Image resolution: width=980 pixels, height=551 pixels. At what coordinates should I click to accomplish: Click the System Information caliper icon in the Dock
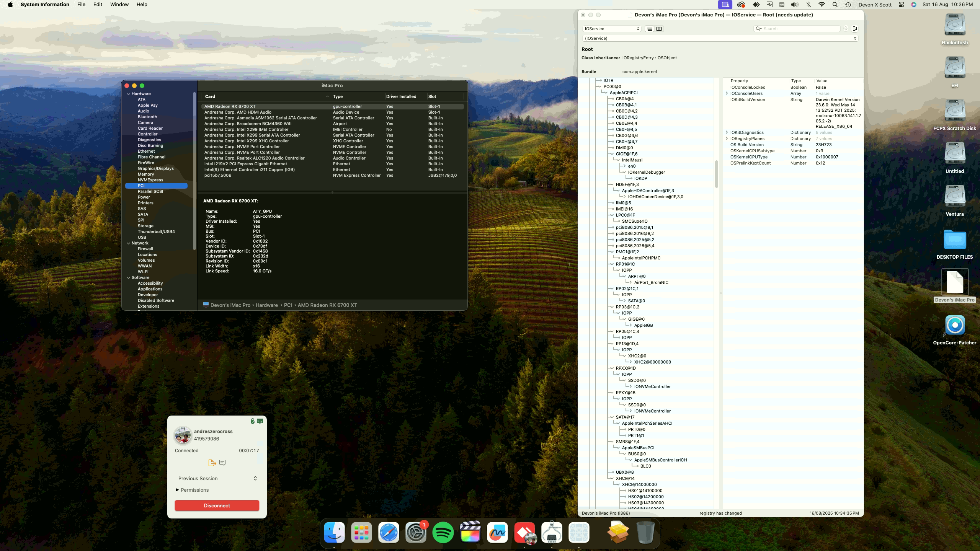pyautogui.click(x=552, y=532)
